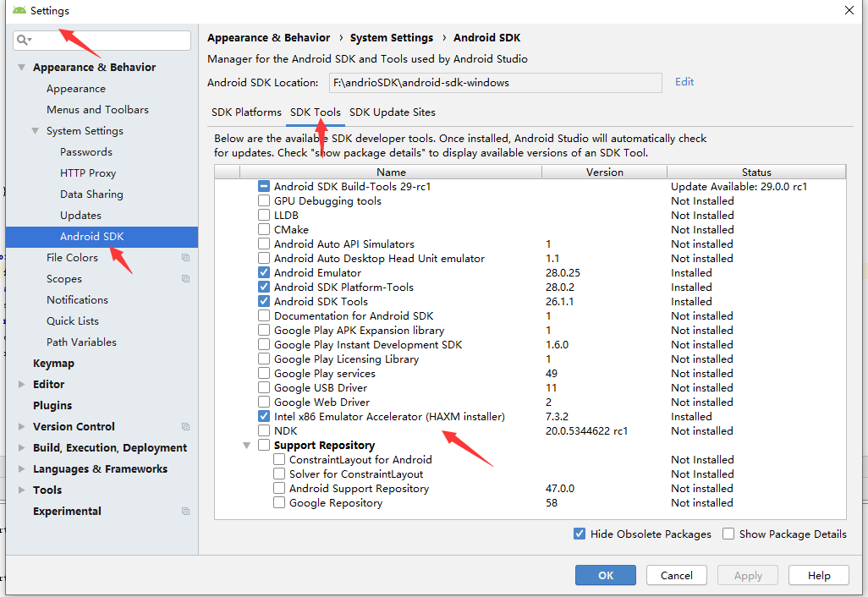Uncheck Android Emulator
The image size is (868, 597).
click(264, 273)
